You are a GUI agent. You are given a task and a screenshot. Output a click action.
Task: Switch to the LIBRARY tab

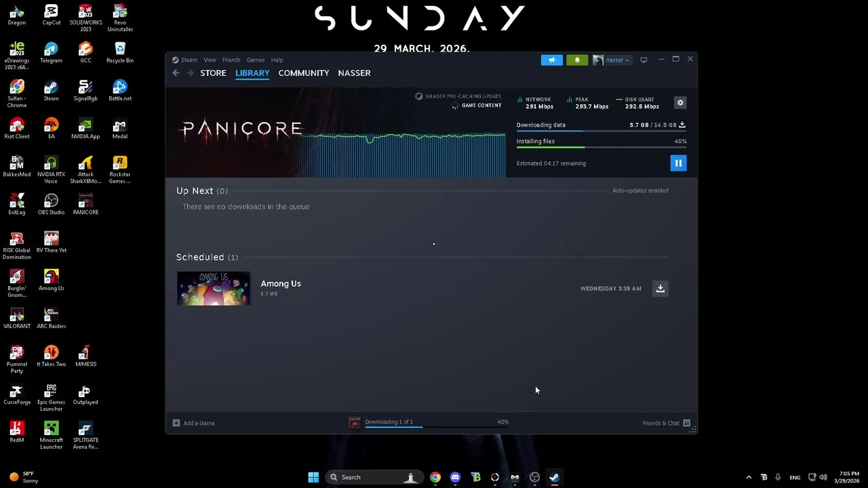tap(252, 73)
